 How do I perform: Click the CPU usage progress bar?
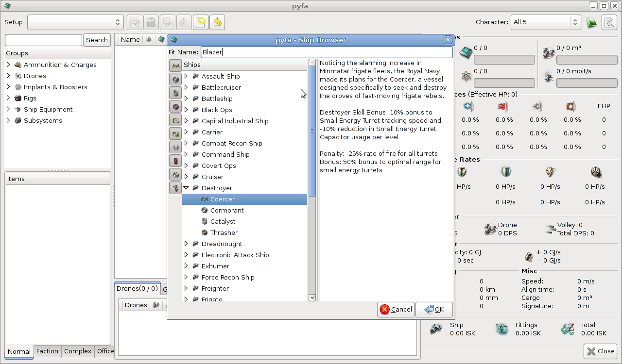(504, 60)
